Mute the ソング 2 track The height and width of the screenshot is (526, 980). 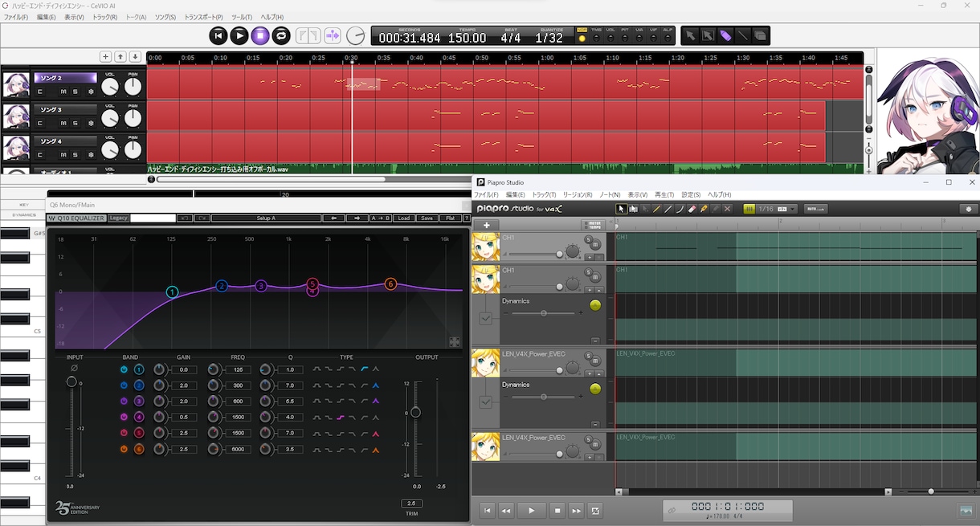(x=63, y=92)
